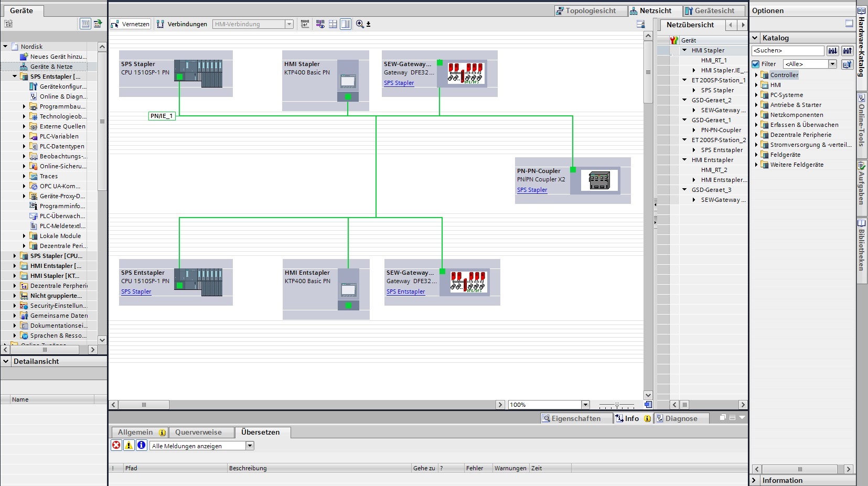Image resolution: width=868 pixels, height=486 pixels.
Task: Select the SPS Stapler CPU 1510SP-1 image
Action: (198, 73)
